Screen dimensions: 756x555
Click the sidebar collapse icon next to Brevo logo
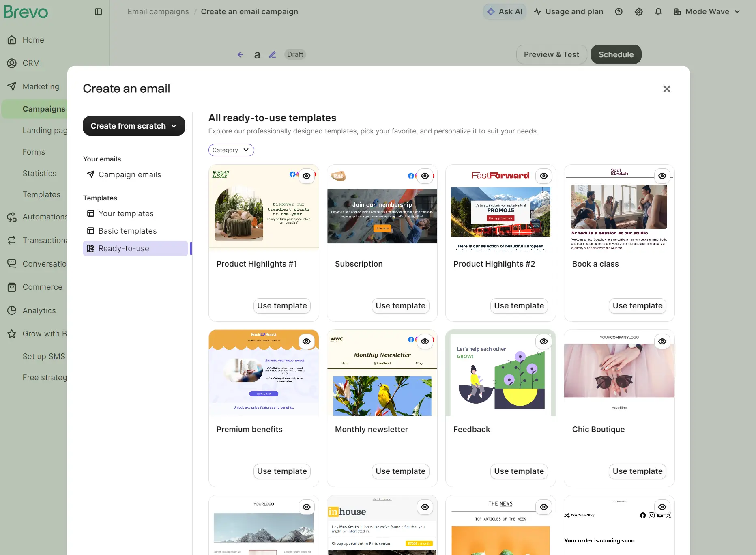click(x=98, y=12)
